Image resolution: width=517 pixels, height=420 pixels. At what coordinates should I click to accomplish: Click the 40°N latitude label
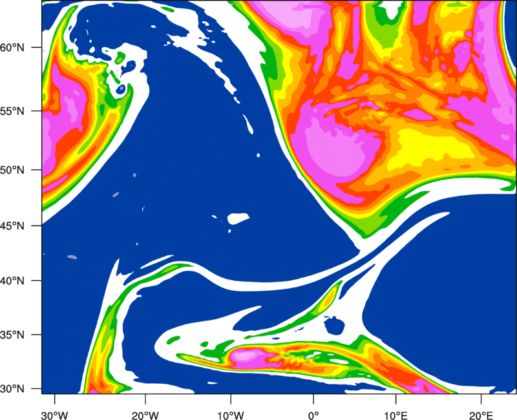point(12,281)
